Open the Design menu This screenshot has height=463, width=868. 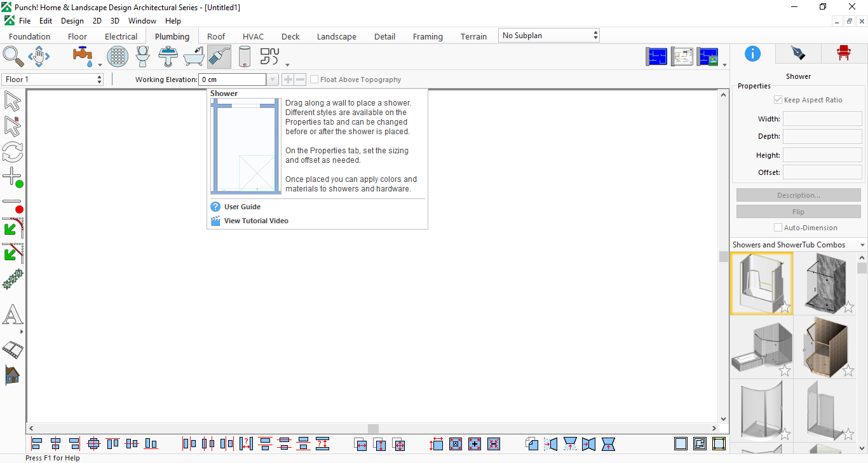tap(72, 21)
